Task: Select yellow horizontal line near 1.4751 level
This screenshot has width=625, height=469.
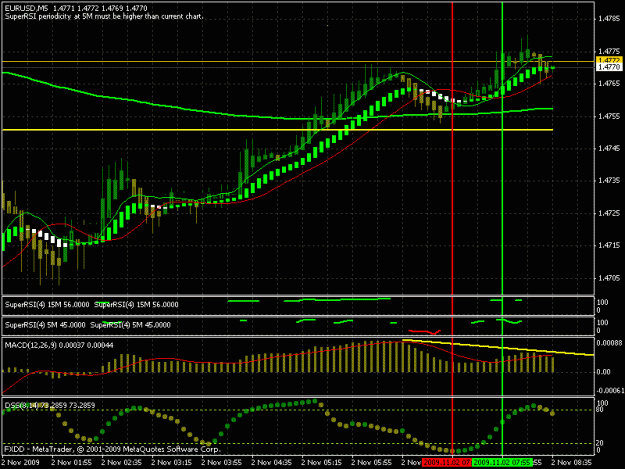Action: [277, 130]
